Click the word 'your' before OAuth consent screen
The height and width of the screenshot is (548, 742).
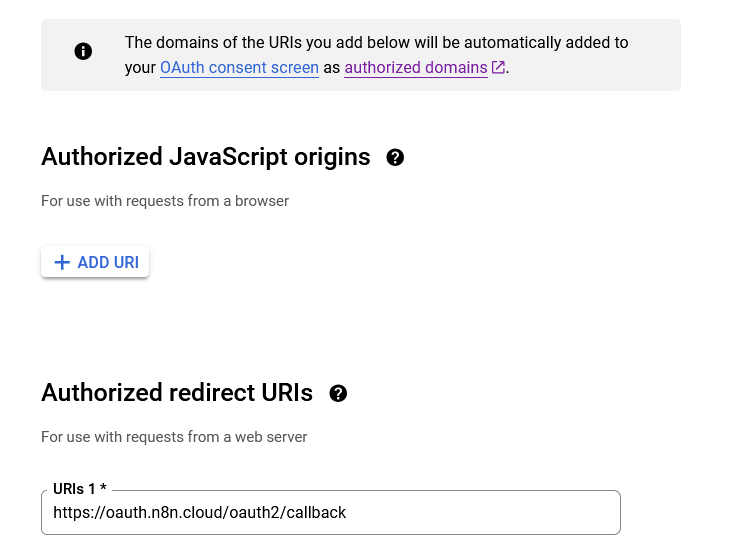(140, 69)
